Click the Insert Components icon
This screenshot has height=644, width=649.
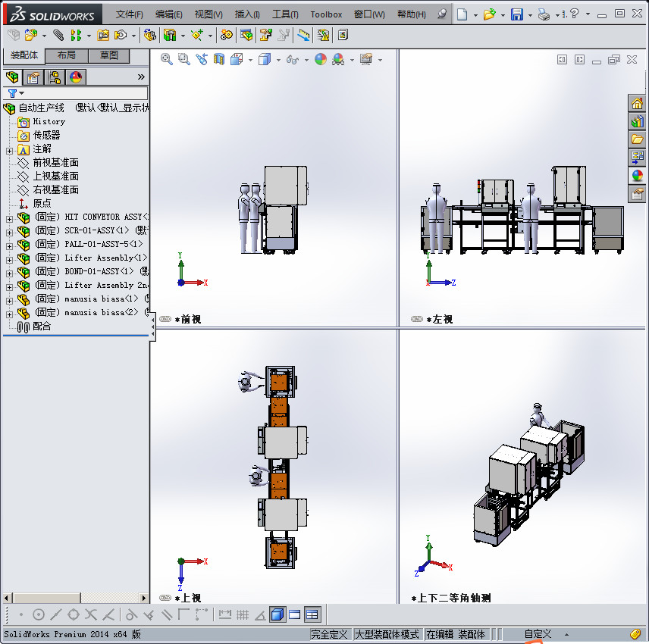click(x=31, y=35)
